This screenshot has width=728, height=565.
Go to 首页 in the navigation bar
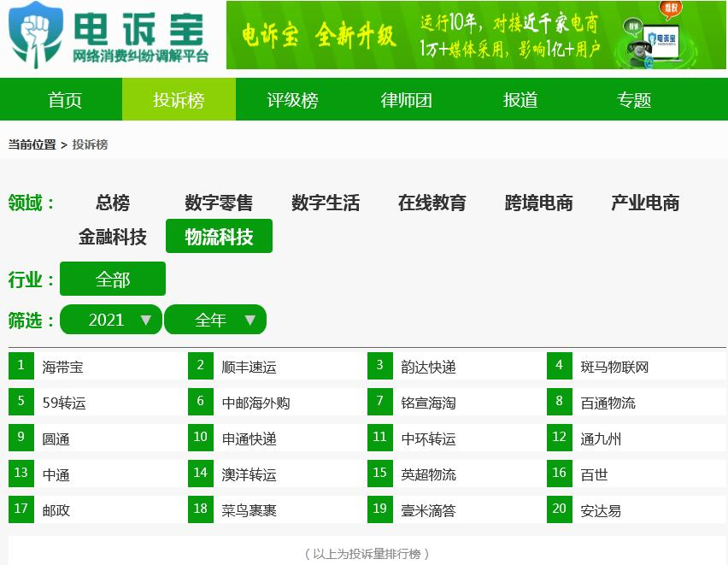(65, 99)
